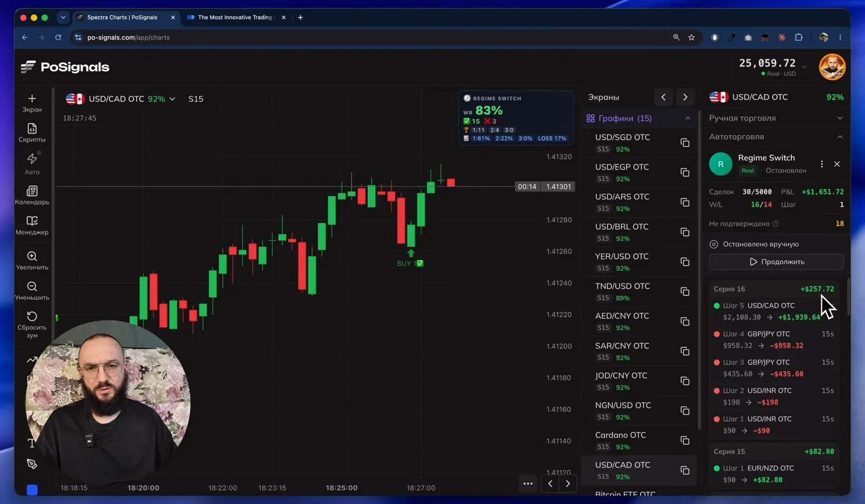Open the Календарь calendar
Screen dimensions: 865x504
coord(32,195)
